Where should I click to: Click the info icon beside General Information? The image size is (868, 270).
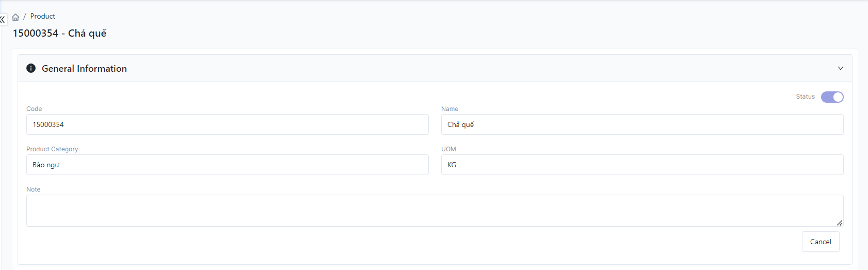[x=31, y=68]
